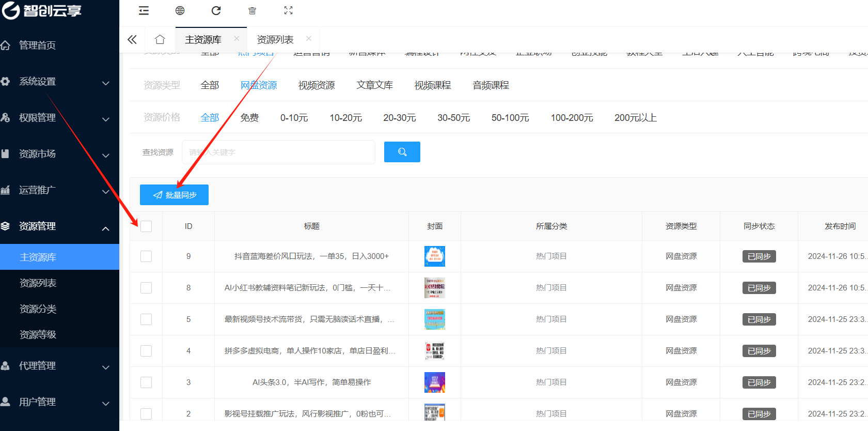Tick the checkbox for row ID 5
This screenshot has height=431, width=868.
[146, 319]
